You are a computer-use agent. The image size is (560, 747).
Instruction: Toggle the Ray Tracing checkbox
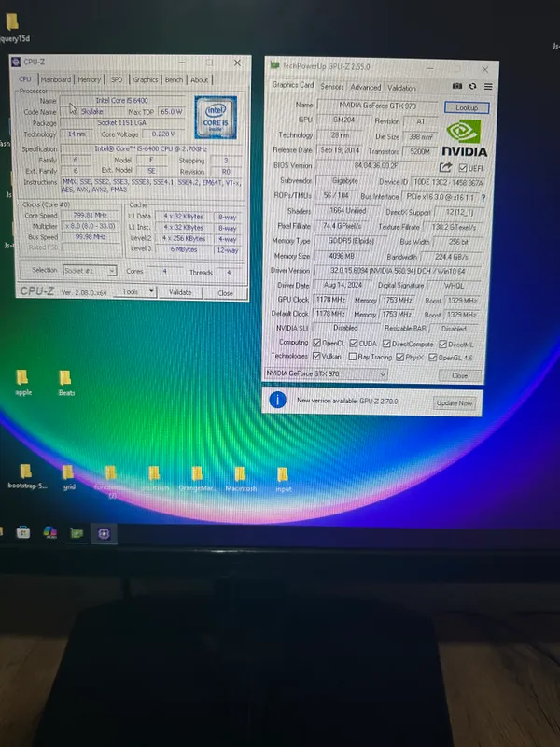(x=353, y=357)
